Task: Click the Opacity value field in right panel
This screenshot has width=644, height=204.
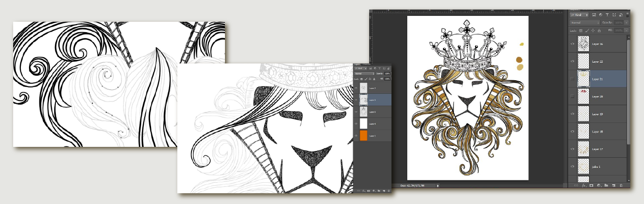Action: click(x=619, y=23)
